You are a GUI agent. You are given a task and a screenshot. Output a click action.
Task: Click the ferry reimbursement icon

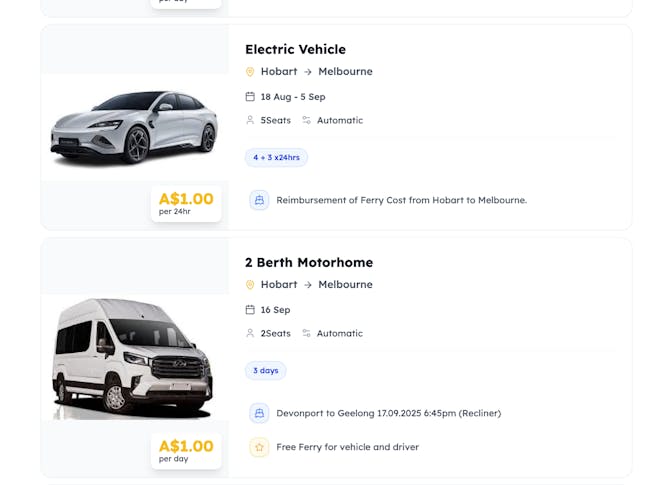pos(259,200)
